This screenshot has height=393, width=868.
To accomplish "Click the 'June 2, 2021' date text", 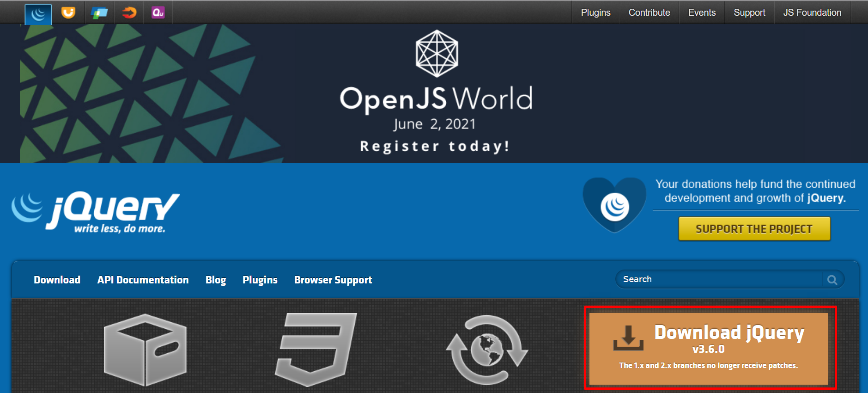I will (x=435, y=124).
